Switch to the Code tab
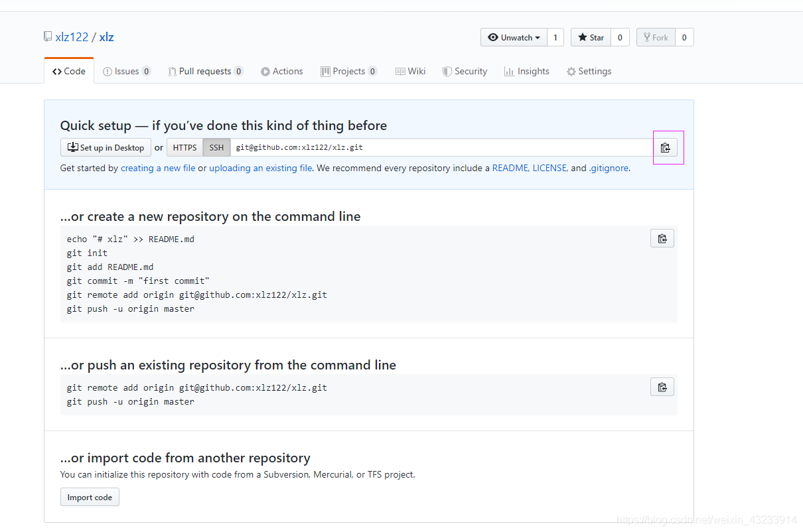Image resolution: width=803 pixels, height=532 pixels. pyautogui.click(x=69, y=71)
